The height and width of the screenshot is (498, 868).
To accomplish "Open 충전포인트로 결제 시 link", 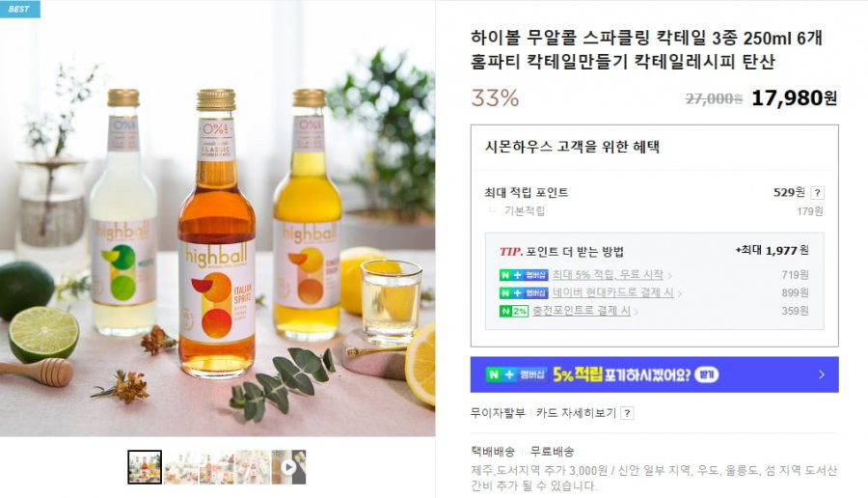I will pyautogui.click(x=582, y=311).
